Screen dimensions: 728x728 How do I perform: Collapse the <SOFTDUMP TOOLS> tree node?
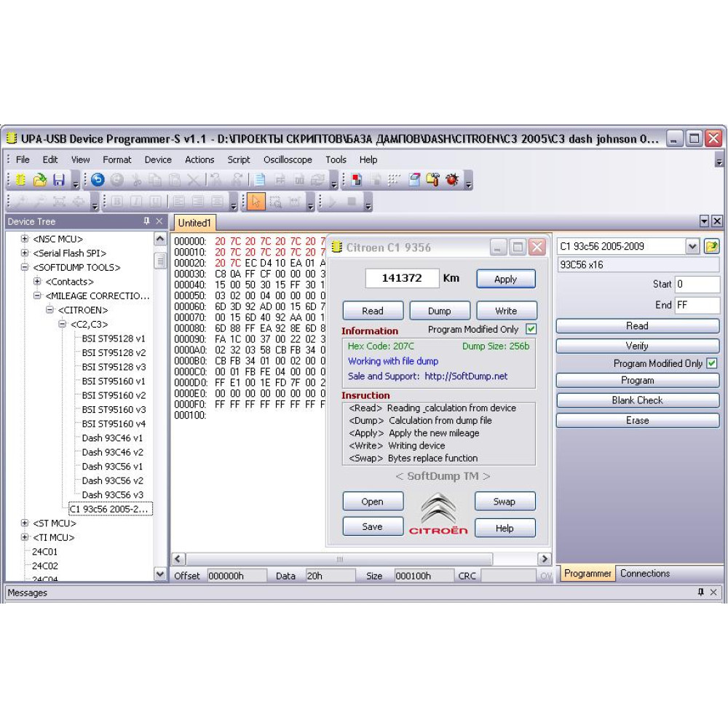25,267
